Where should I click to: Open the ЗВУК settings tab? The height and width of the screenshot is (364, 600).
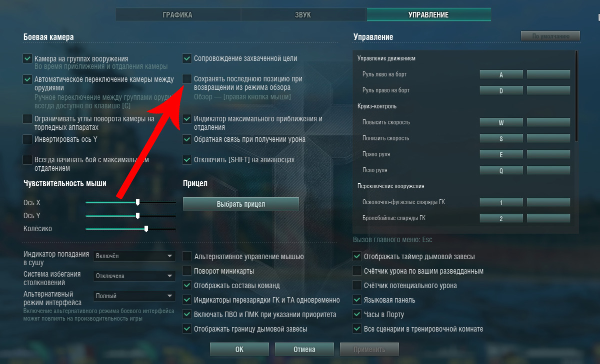(303, 15)
